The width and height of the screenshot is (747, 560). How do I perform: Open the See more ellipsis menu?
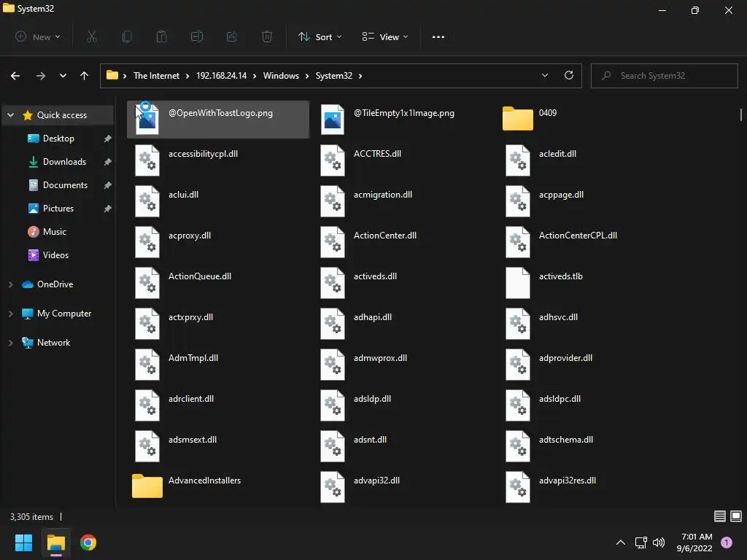click(438, 36)
